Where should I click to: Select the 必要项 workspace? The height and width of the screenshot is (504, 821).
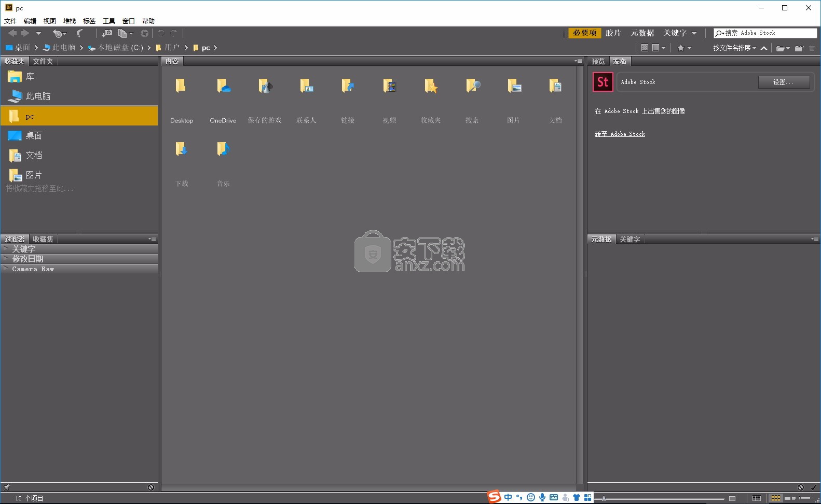(585, 33)
